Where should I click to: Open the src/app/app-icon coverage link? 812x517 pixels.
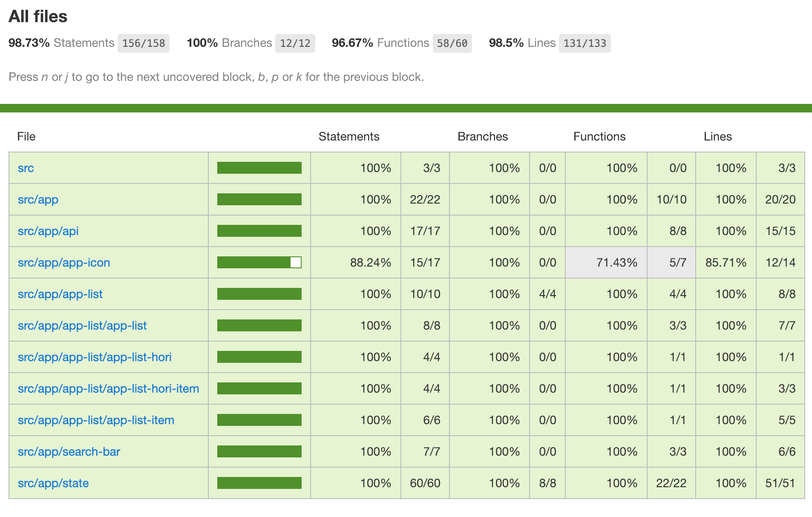(64, 263)
